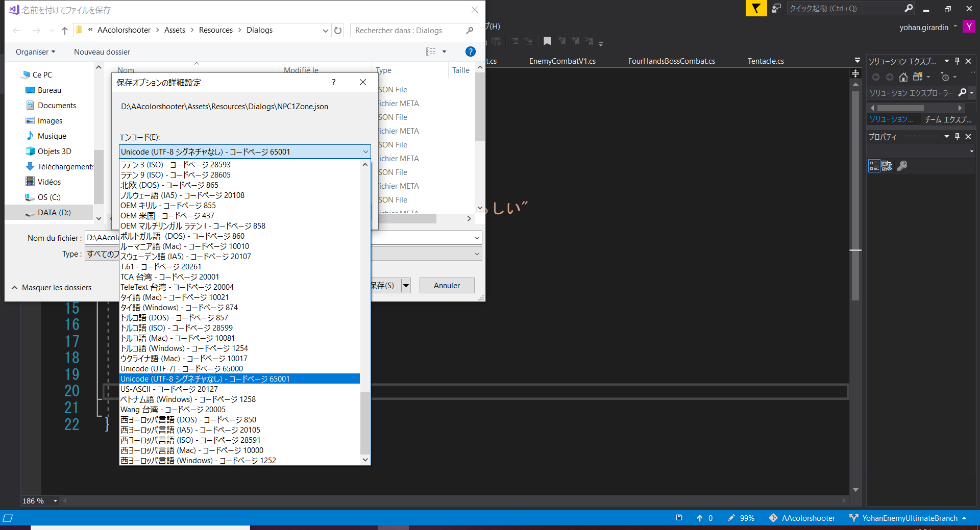
Task: Click Solution Explorer Back arrow icon
Action: click(876, 77)
